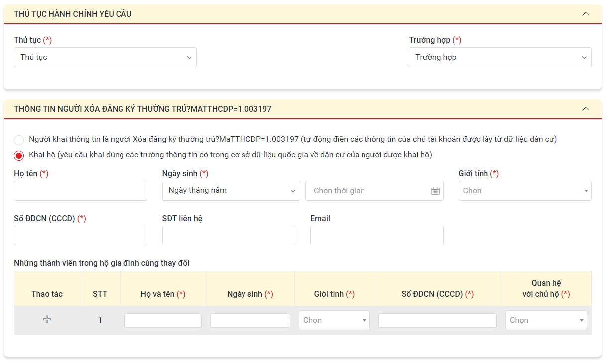607x364 pixels.
Task: Click Họ và tên field in table row 1
Action: tap(163, 320)
